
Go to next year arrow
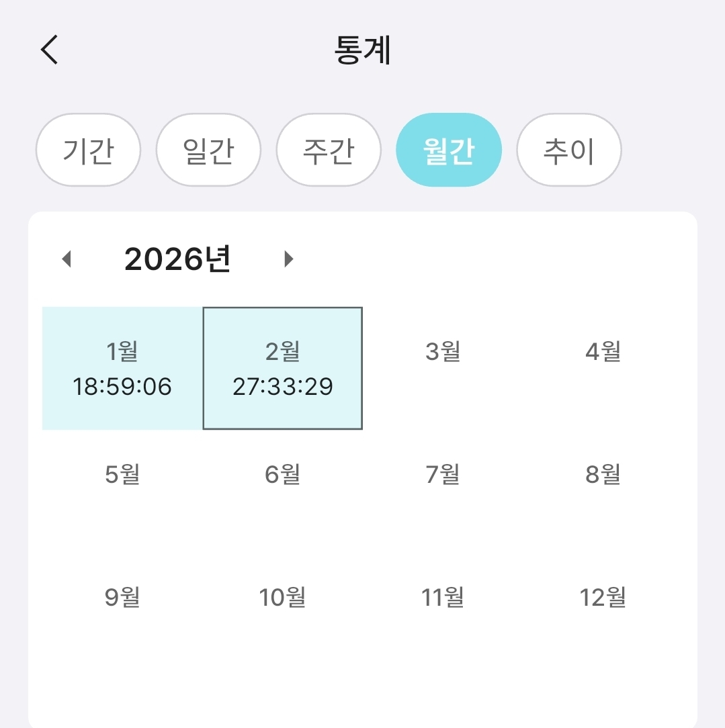(x=289, y=259)
